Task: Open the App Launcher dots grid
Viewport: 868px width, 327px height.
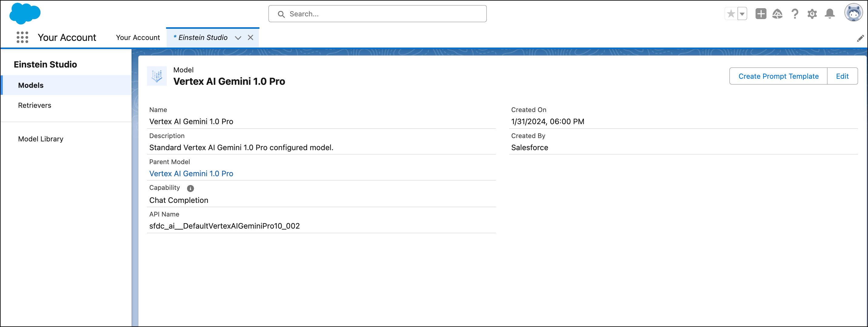Action: (x=22, y=37)
